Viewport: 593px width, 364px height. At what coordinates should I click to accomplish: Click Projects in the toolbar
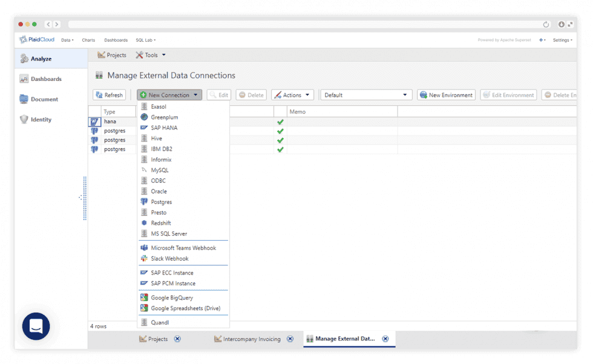(x=112, y=55)
